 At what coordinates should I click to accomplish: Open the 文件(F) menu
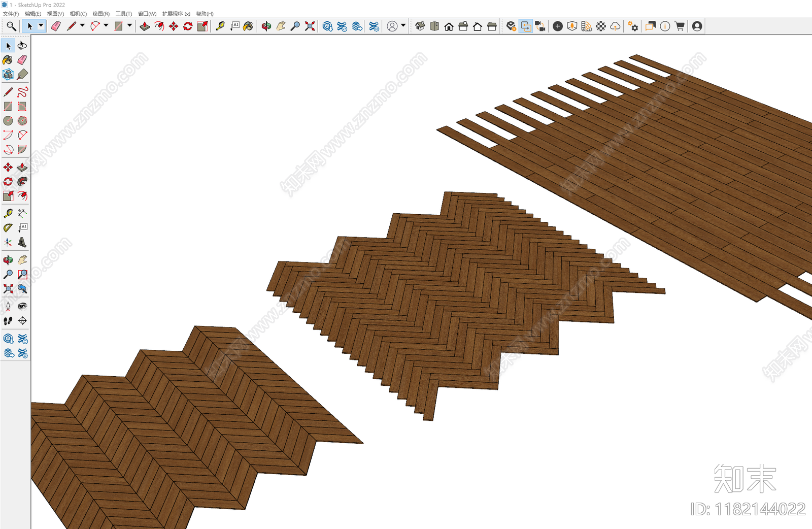tap(11, 14)
